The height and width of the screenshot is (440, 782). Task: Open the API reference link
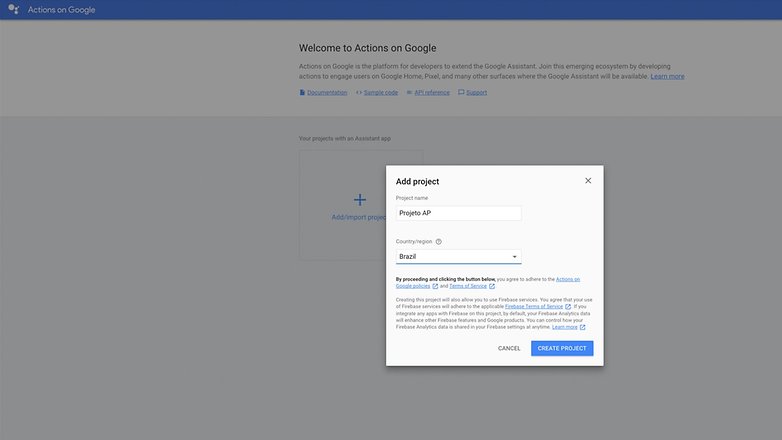click(432, 92)
